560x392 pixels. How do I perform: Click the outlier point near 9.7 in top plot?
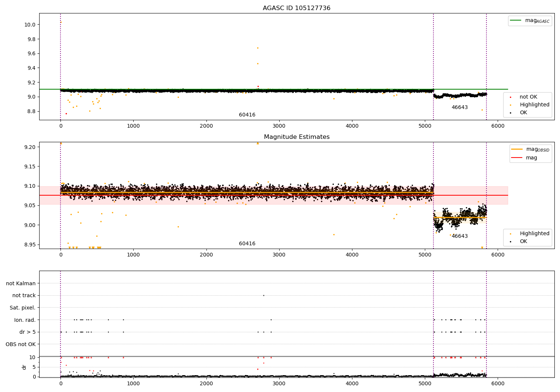[258, 48]
